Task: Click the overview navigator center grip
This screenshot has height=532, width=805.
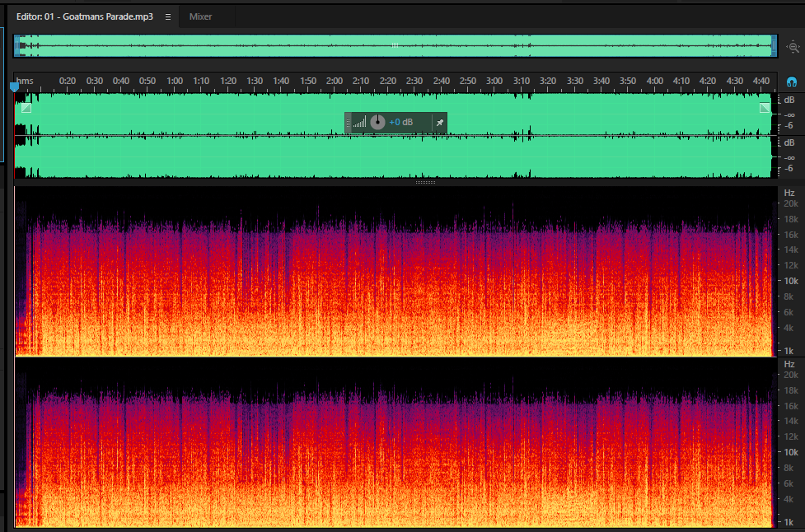Action: pyautogui.click(x=395, y=45)
